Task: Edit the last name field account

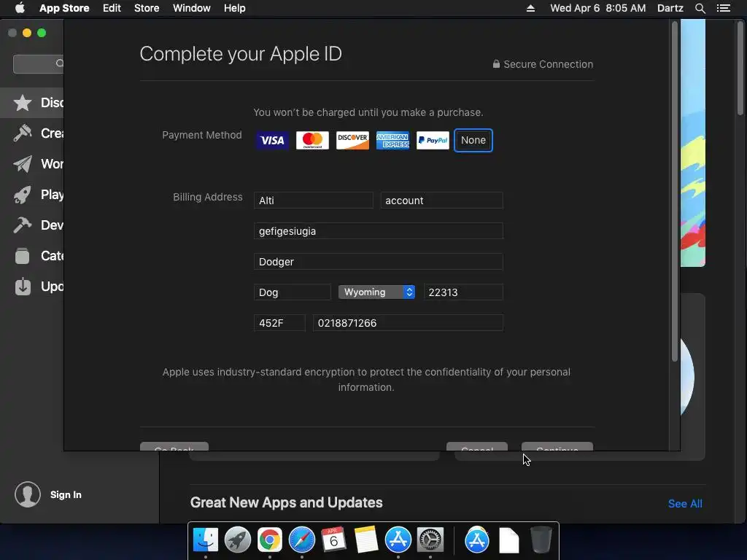Action: 441,201
